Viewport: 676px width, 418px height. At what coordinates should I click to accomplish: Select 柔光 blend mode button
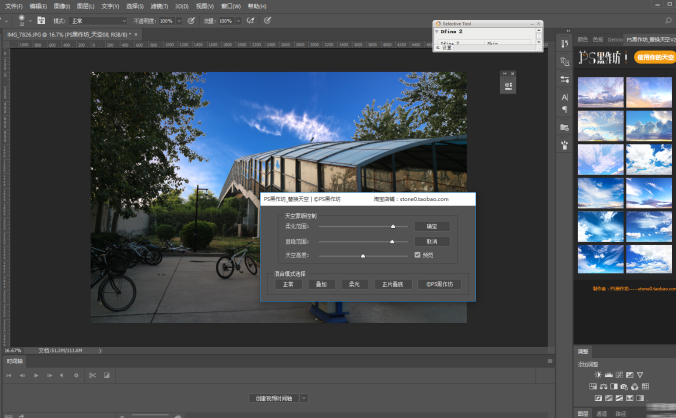(x=353, y=284)
